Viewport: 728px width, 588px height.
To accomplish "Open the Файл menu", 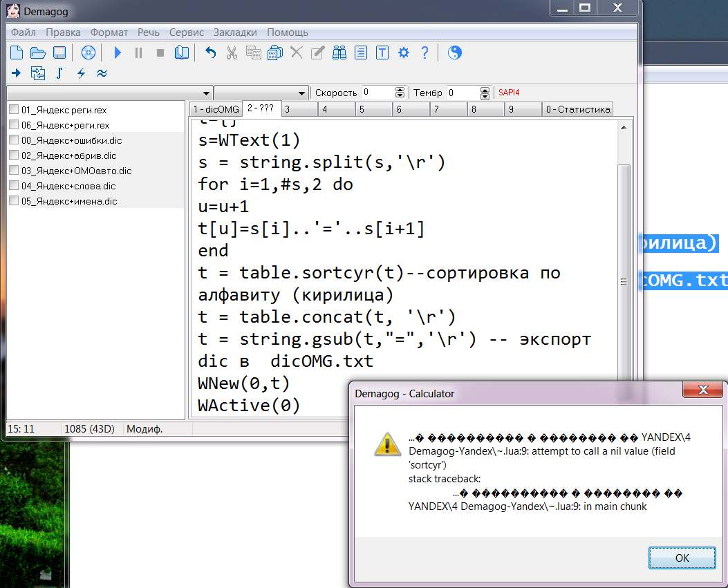I will click(x=24, y=32).
